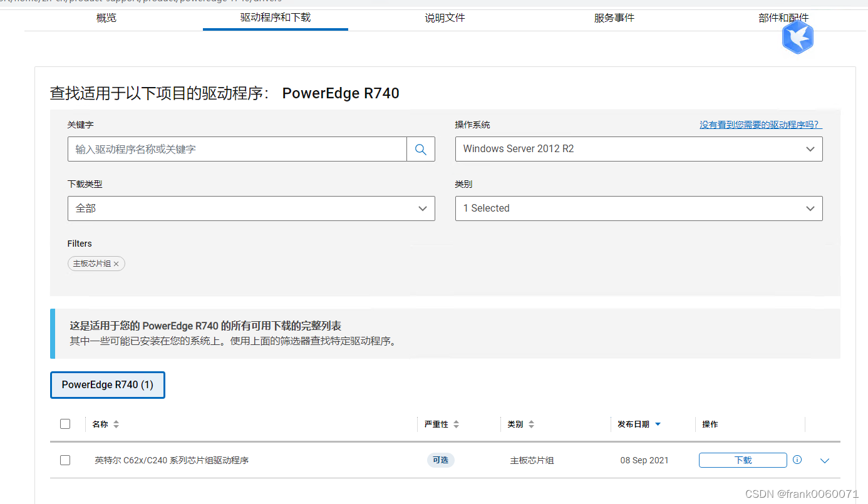The width and height of the screenshot is (868, 504).
Task: Sort by 发布日期 descending arrow
Action: (x=658, y=424)
